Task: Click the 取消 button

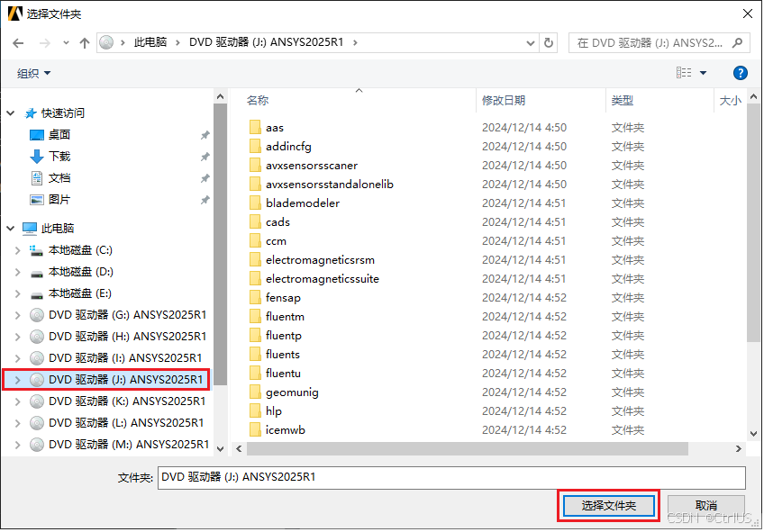Action: coord(706,506)
